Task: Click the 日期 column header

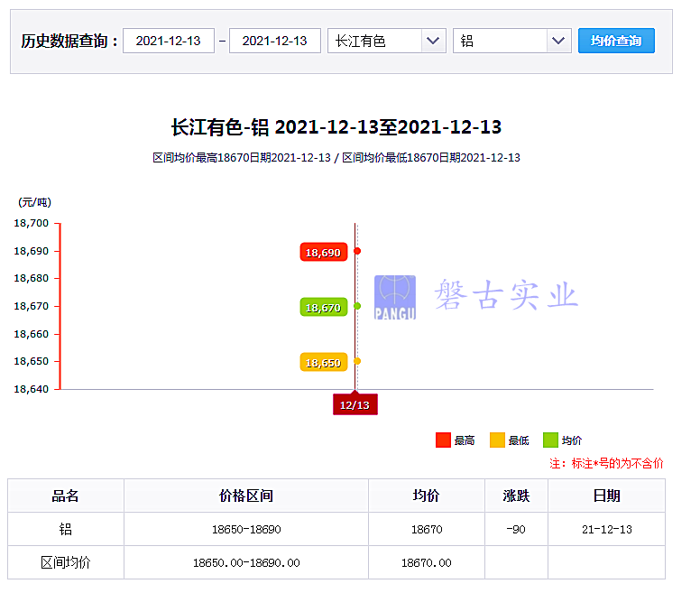Action: (606, 496)
